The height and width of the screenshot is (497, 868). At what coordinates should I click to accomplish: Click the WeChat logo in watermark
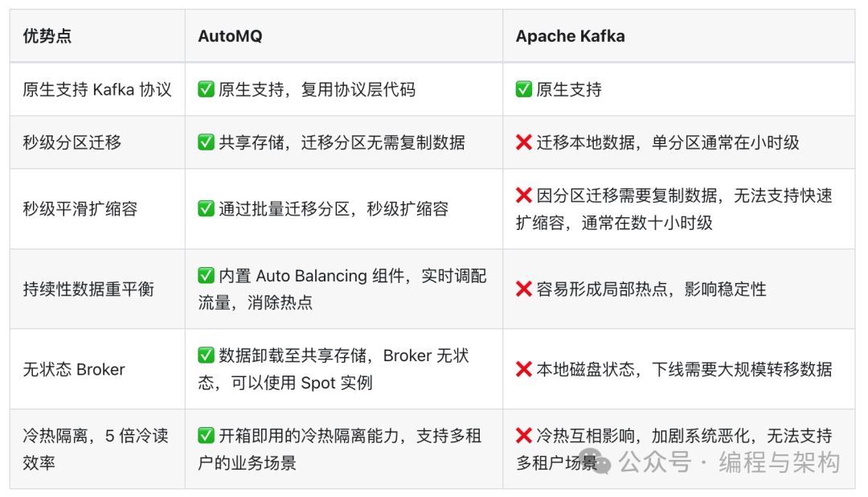(x=601, y=462)
